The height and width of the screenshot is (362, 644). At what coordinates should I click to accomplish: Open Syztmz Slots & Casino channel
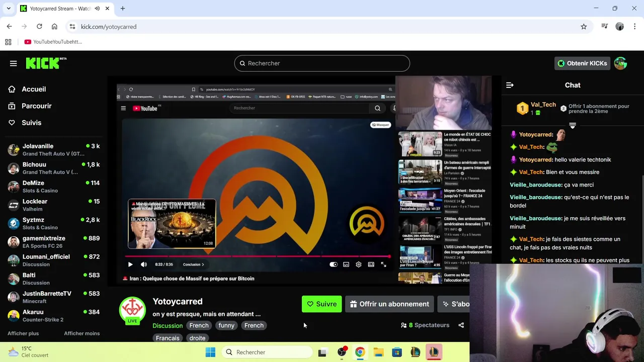53,223
